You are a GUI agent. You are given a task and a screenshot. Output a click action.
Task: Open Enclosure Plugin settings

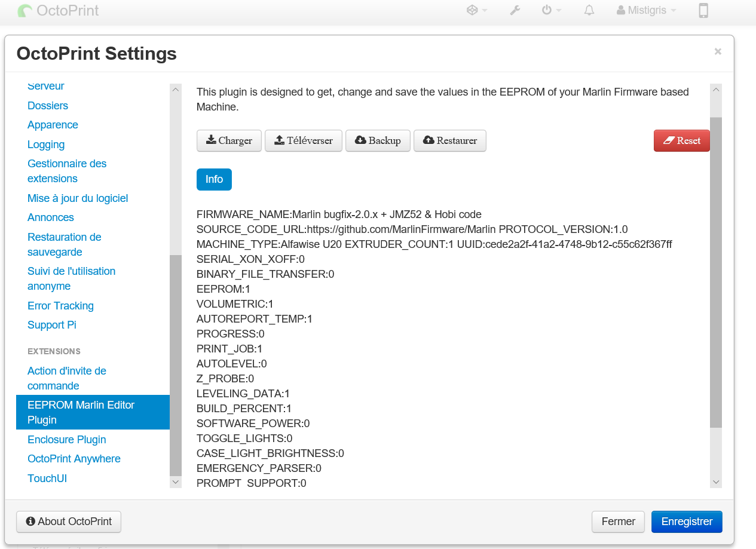tap(67, 440)
